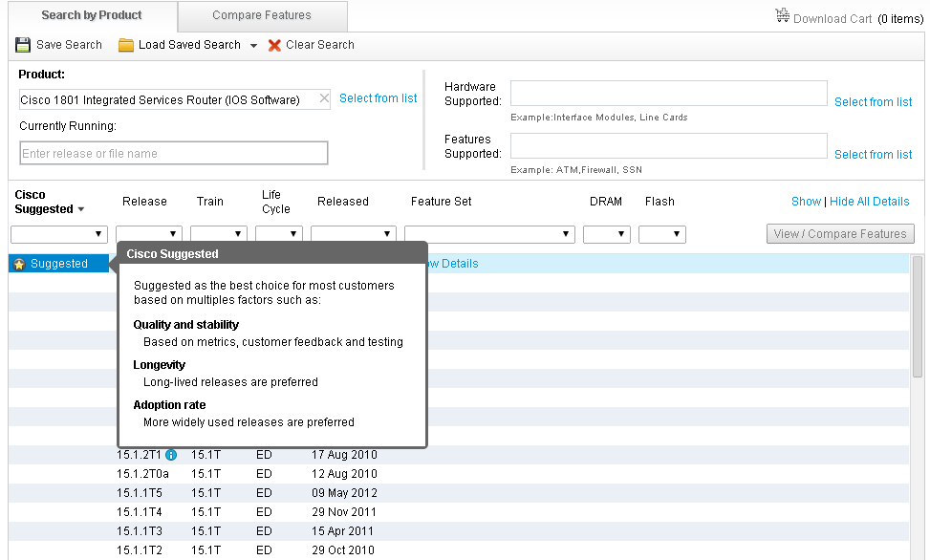Click the date 17 Aug 2010
930x560 pixels.
(344, 455)
